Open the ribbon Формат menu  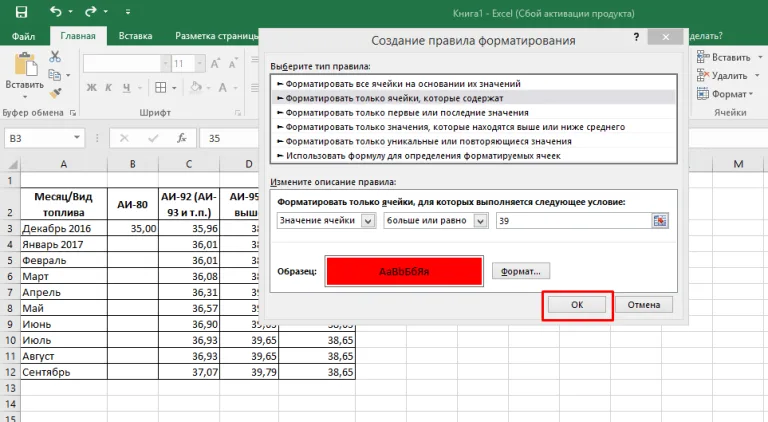pos(724,94)
